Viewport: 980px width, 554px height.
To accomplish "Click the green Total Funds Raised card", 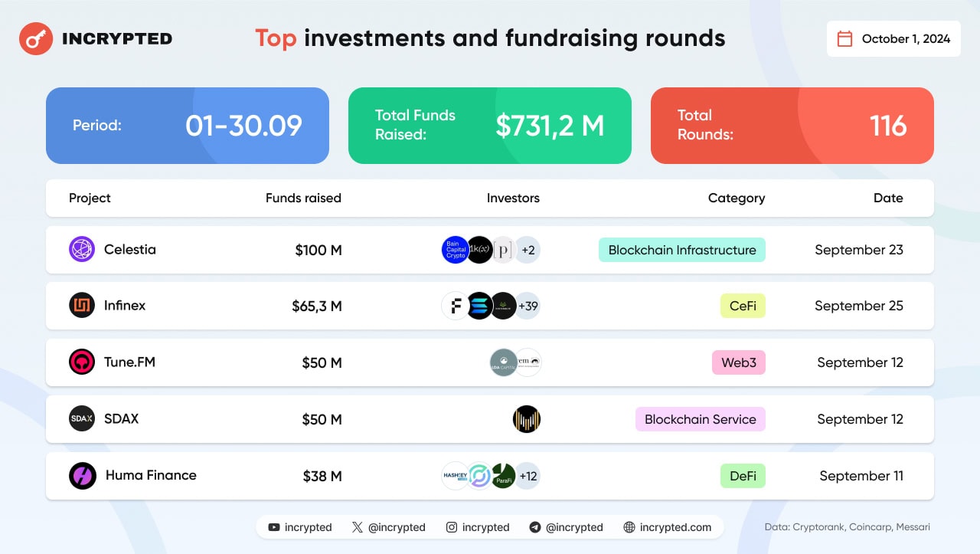I will [490, 126].
